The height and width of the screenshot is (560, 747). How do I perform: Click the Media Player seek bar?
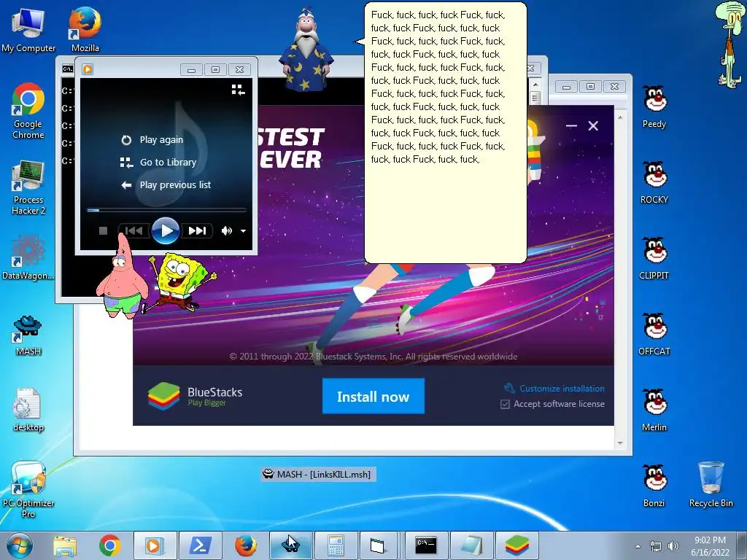click(166, 209)
